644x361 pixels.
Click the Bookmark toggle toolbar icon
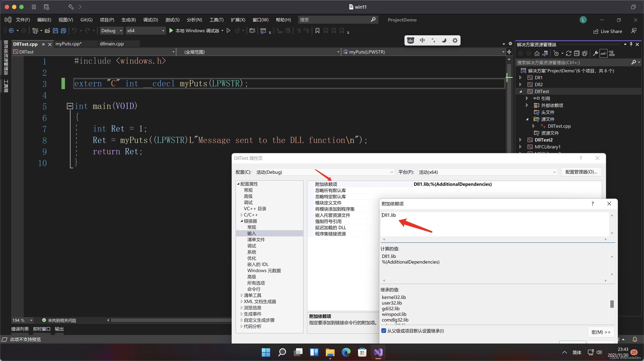[x=317, y=31]
